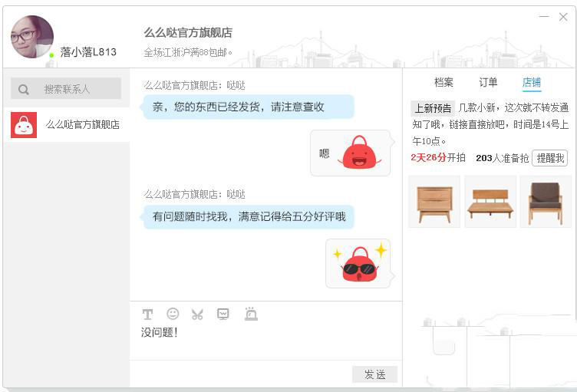This screenshot has width=577, height=392.
Task: Select the 店铺 tab
Action: 531,82
